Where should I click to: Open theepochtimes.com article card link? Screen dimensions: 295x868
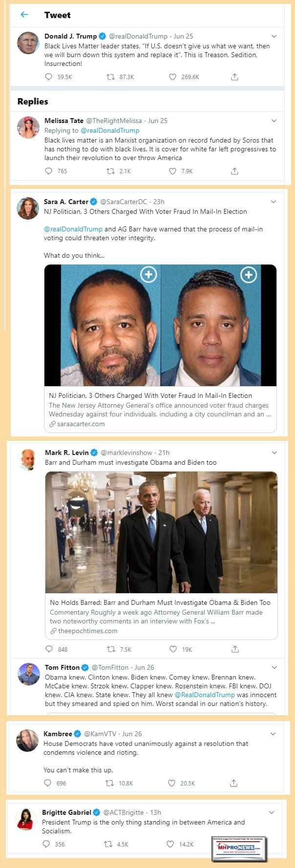click(161, 617)
